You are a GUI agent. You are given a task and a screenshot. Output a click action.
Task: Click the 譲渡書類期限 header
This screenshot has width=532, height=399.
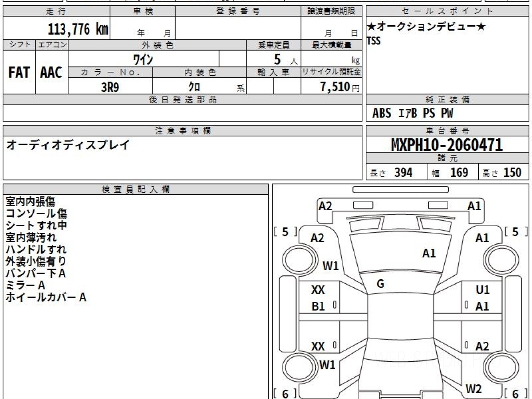pos(331,12)
